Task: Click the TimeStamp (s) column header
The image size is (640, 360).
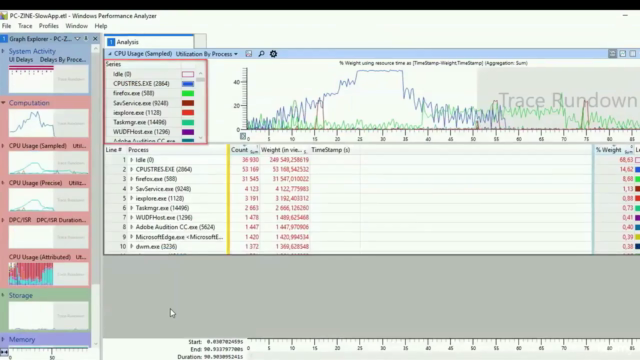Action: (331, 150)
